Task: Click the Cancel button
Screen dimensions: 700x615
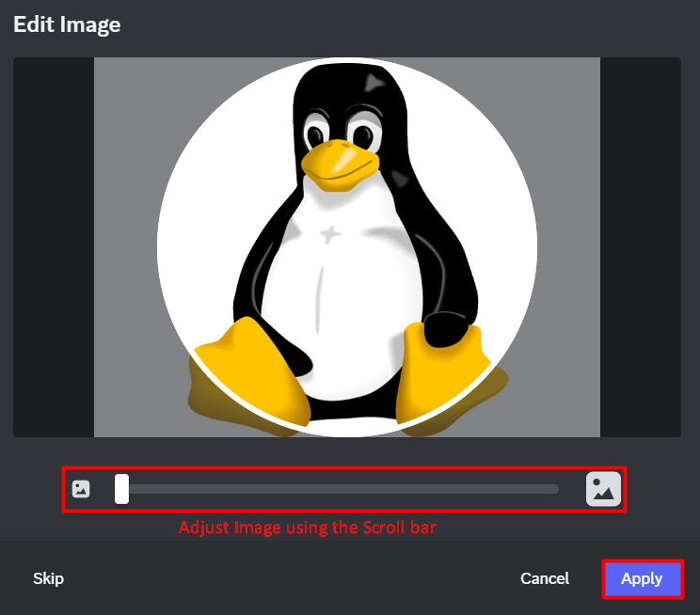Action: pos(545,578)
